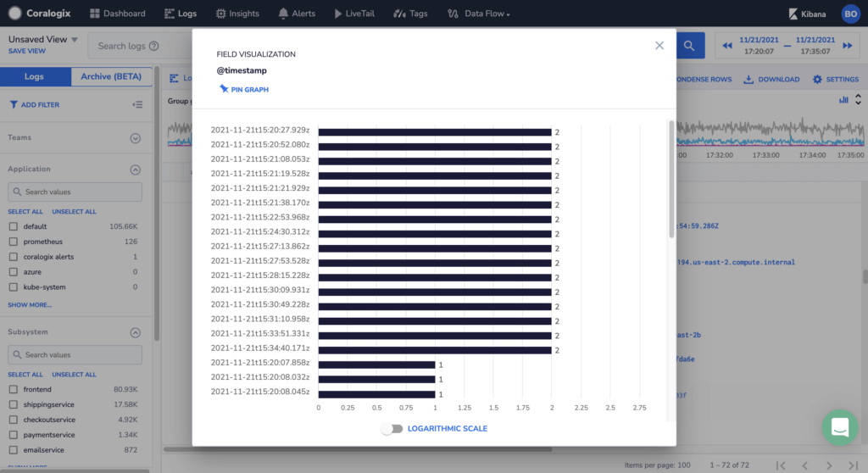The image size is (868, 473).
Task: Click the BO user avatar
Action: pos(851,14)
